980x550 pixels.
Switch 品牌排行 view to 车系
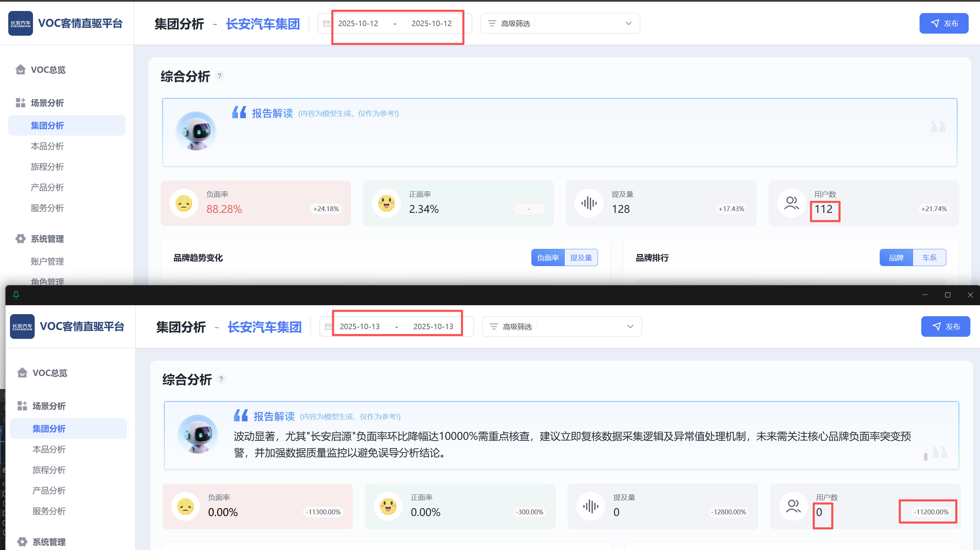[929, 257]
